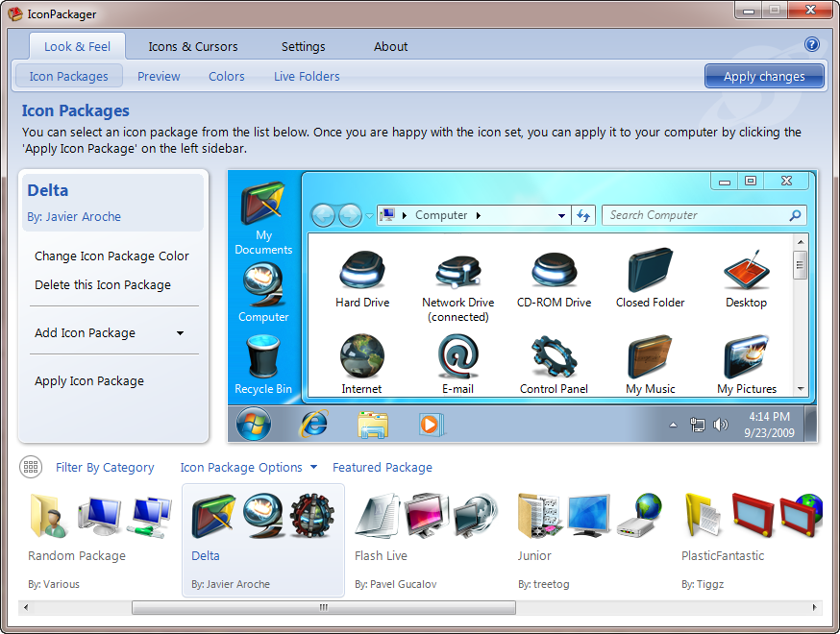840x634 pixels.
Task: Click the By: Javier Aroche author text under Delta heading
Action: pyautogui.click(x=74, y=217)
